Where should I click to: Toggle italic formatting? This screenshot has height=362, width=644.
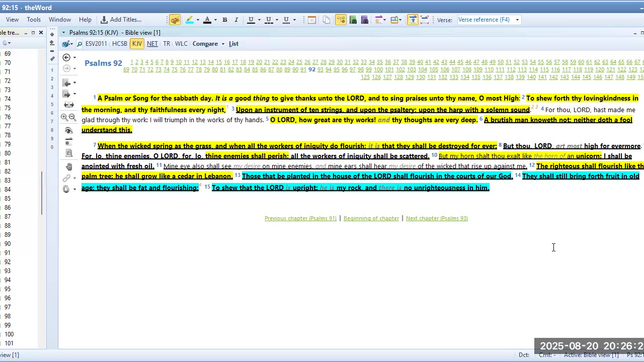236,20
